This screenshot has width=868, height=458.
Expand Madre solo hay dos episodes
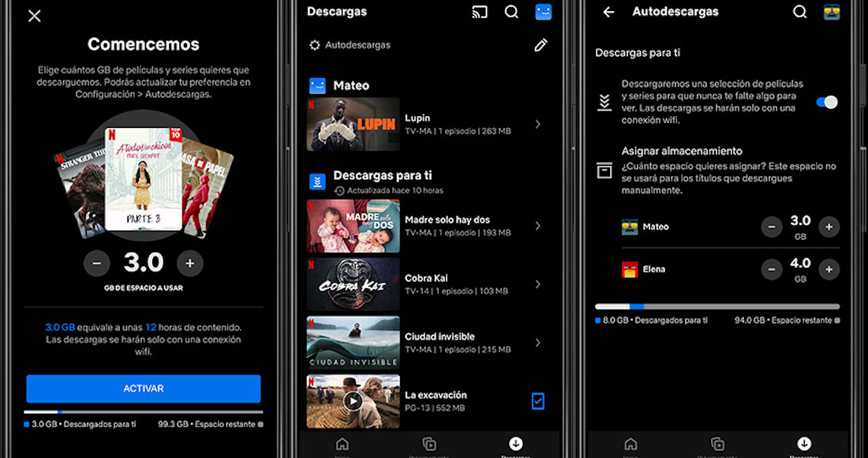coord(537,226)
